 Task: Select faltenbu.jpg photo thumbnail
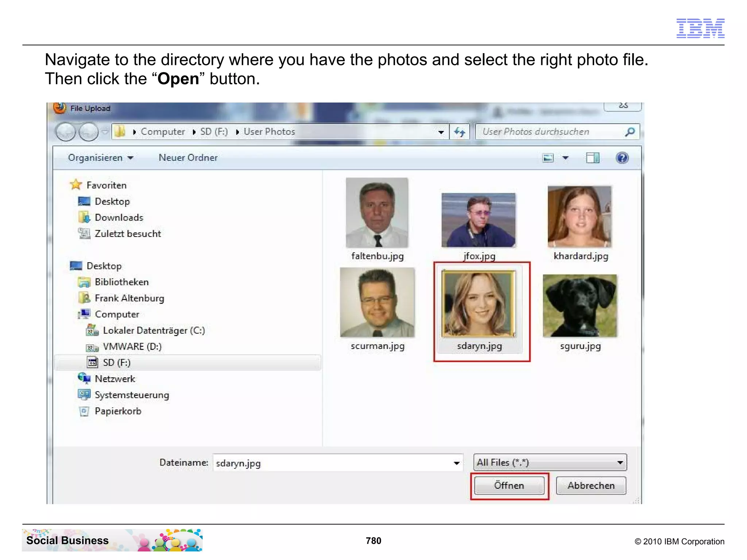click(377, 213)
